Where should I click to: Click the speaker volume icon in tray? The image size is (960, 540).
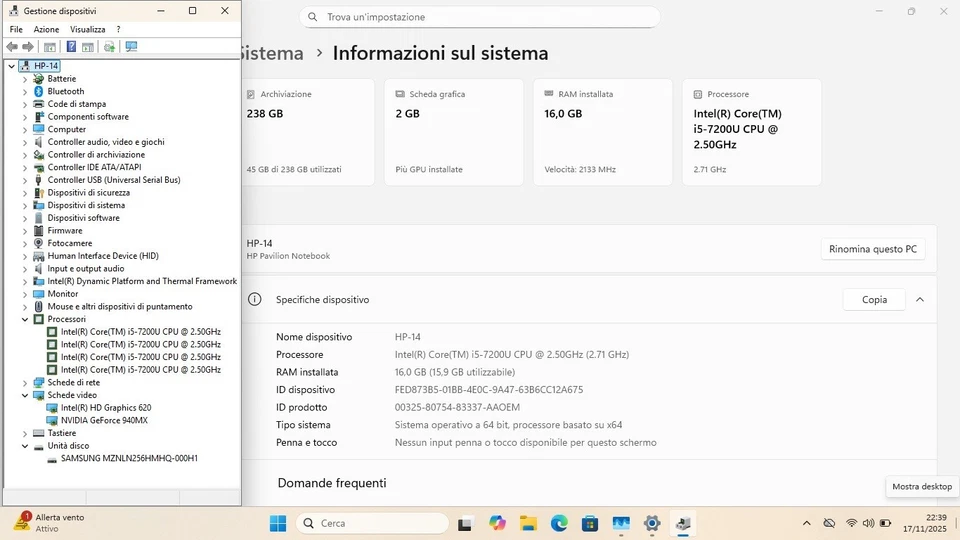[x=868, y=523]
